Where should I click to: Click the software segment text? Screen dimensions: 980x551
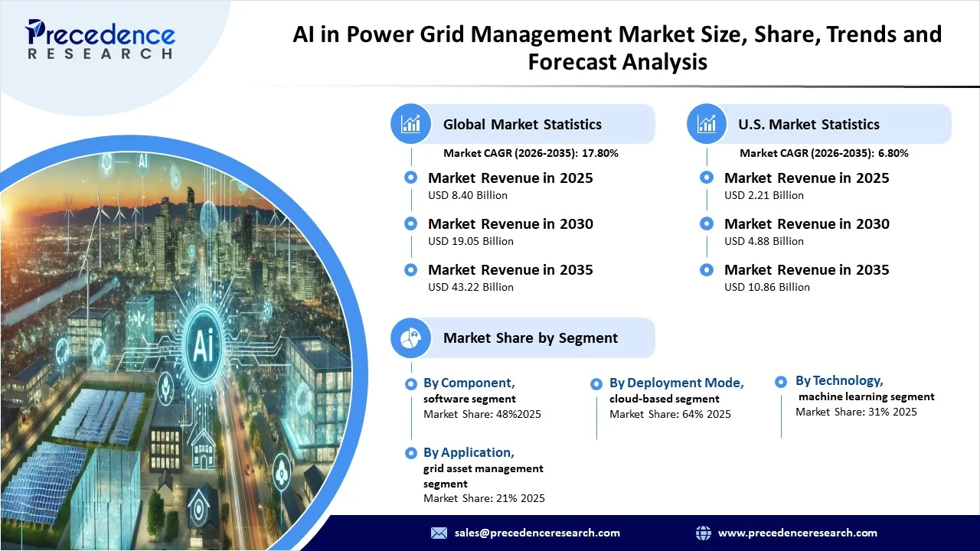point(469,399)
